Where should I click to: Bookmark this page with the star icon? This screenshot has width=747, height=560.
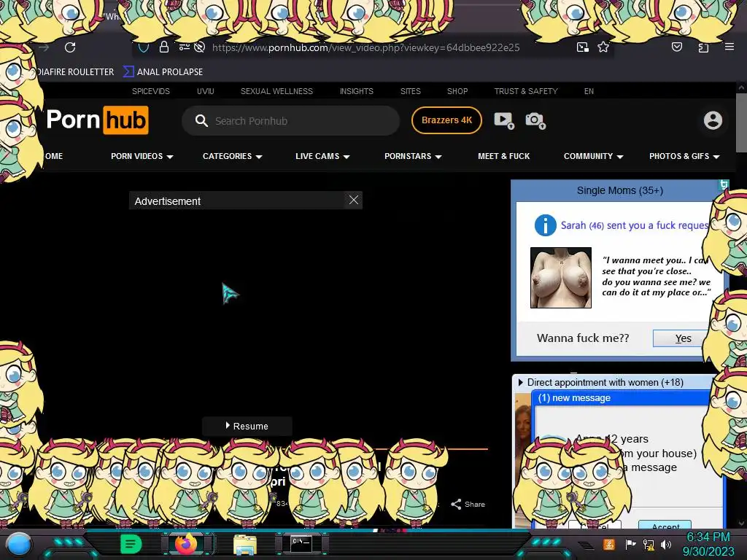tap(603, 47)
